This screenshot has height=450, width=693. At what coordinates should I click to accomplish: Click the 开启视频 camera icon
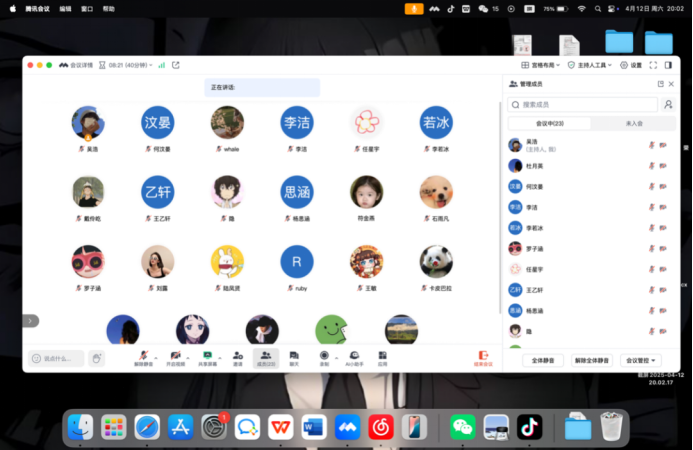[x=176, y=355]
